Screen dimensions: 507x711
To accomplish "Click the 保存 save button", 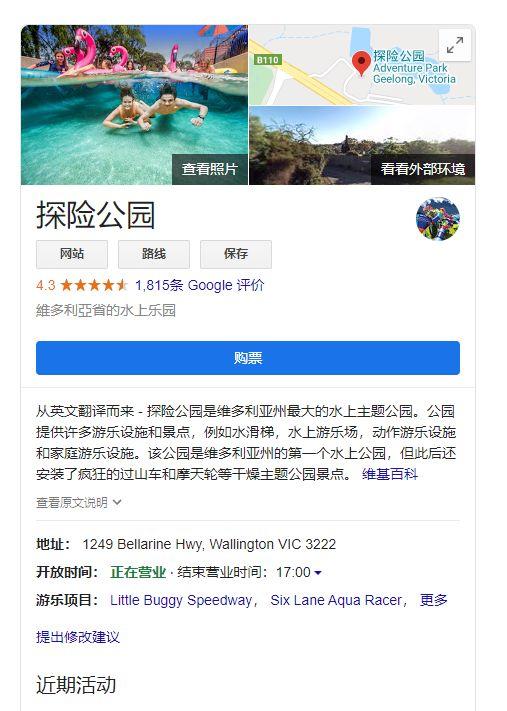I will pyautogui.click(x=236, y=254).
